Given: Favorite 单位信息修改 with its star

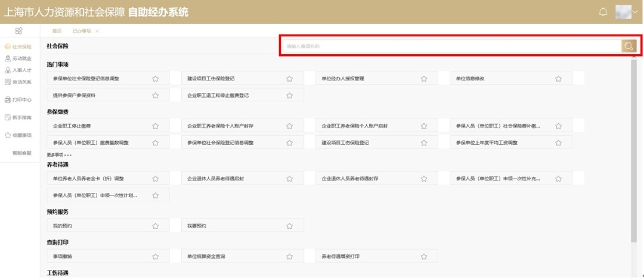Looking at the screenshot, I should [x=558, y=79].
